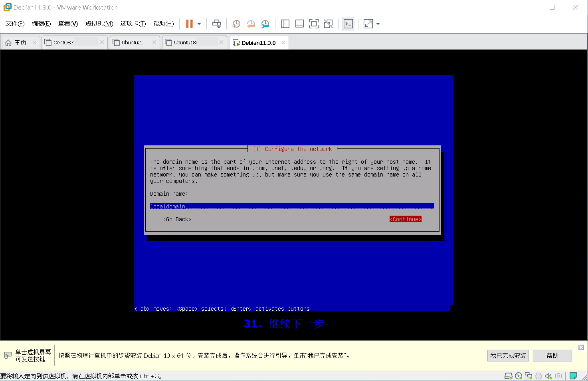588x381 pixels.
Task: Select <Go Back> in the installer dialog
Action: tap(177, 219)
